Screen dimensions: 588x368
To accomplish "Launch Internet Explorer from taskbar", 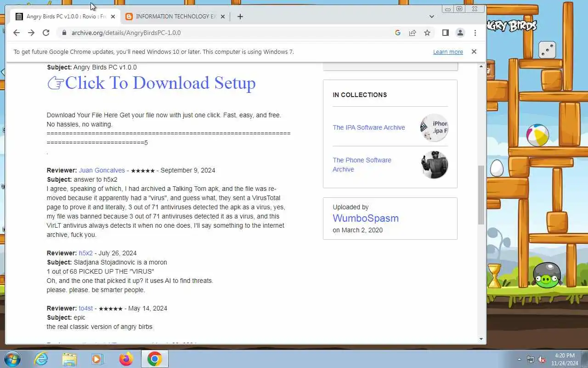I will click(41, 359).
